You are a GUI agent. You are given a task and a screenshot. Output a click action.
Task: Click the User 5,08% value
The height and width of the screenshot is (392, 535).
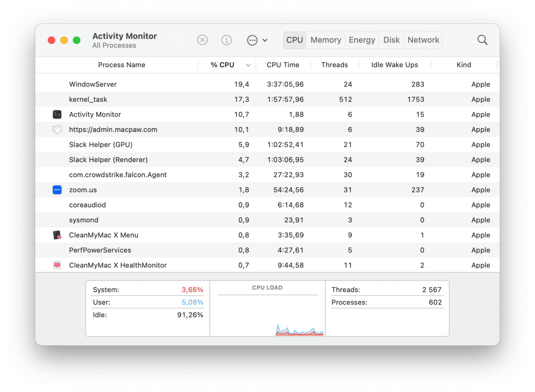click(x=192, y=302)
